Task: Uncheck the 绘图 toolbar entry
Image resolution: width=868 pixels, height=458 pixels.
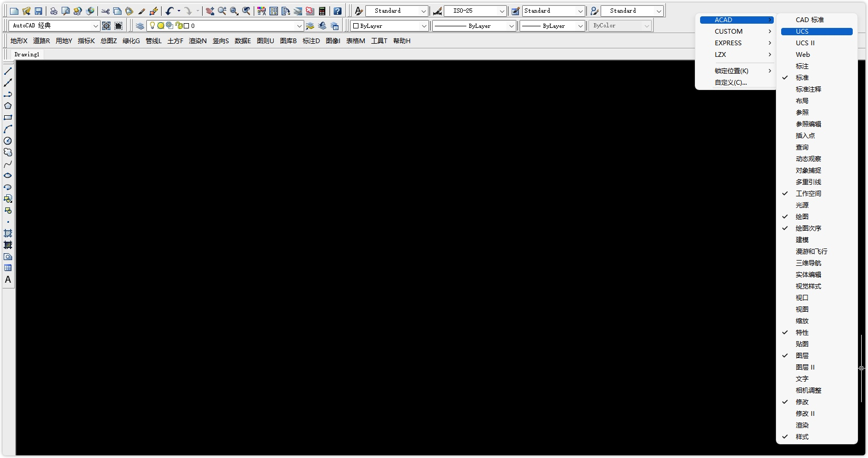Action: click(x=817, y=217)
